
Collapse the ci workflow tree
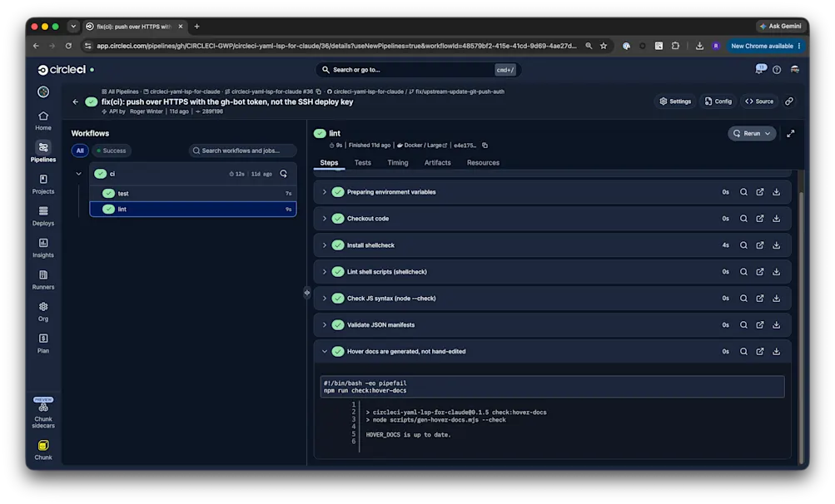(79, 174)
